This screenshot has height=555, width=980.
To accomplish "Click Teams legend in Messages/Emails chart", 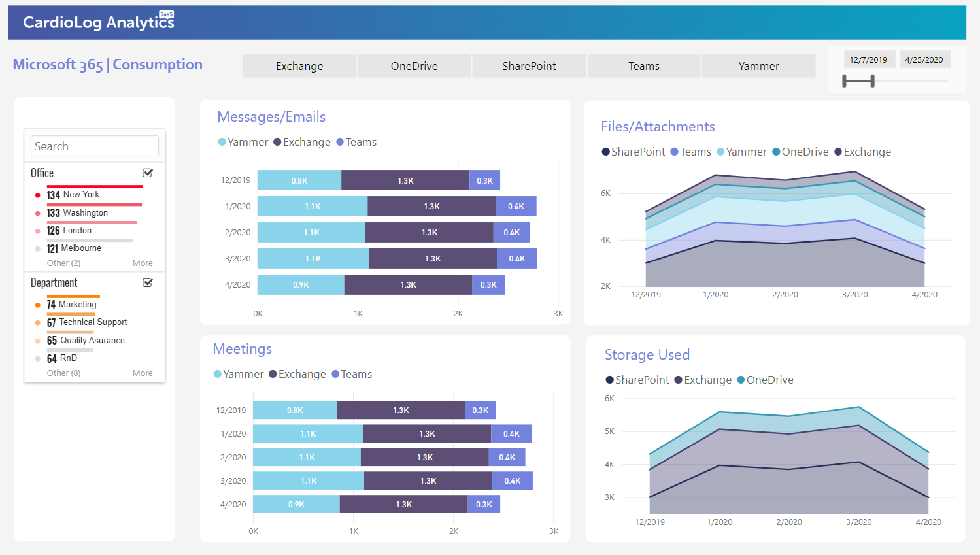I will [356, 142].
